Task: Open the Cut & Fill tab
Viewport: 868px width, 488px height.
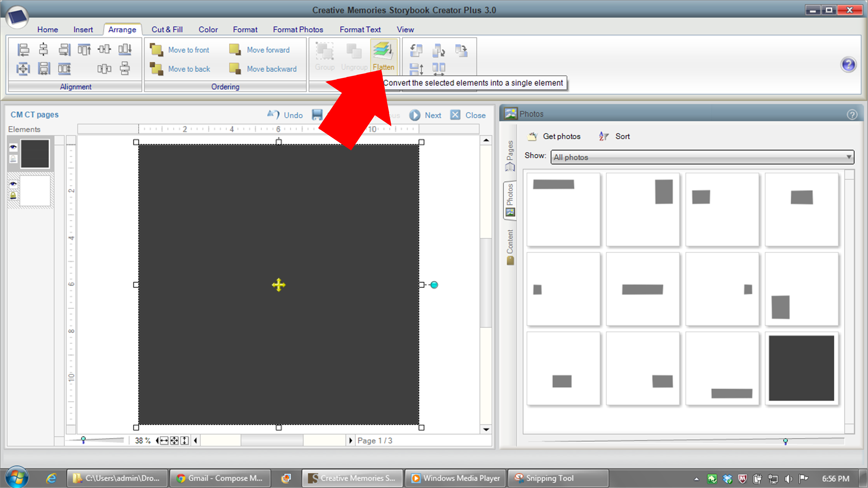Action: [x=167, y=30]
